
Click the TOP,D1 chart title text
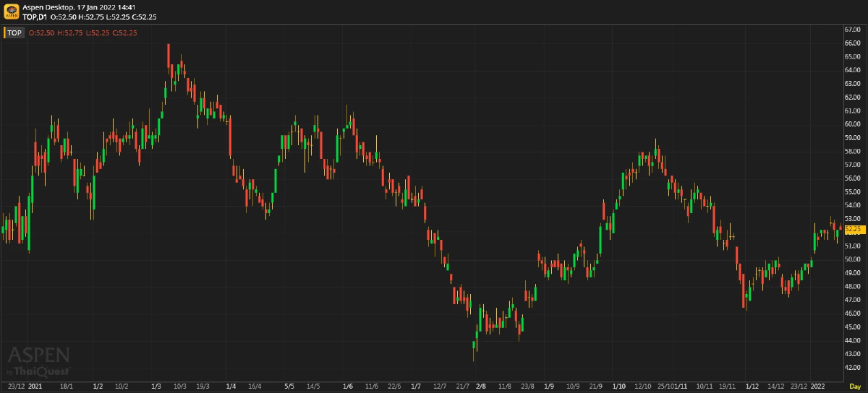35,16
